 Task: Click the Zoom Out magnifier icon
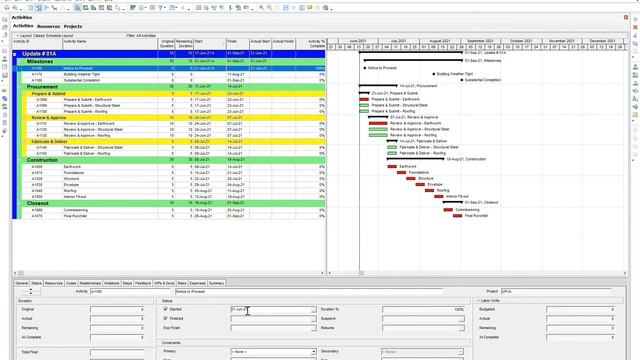coord(269,8)
